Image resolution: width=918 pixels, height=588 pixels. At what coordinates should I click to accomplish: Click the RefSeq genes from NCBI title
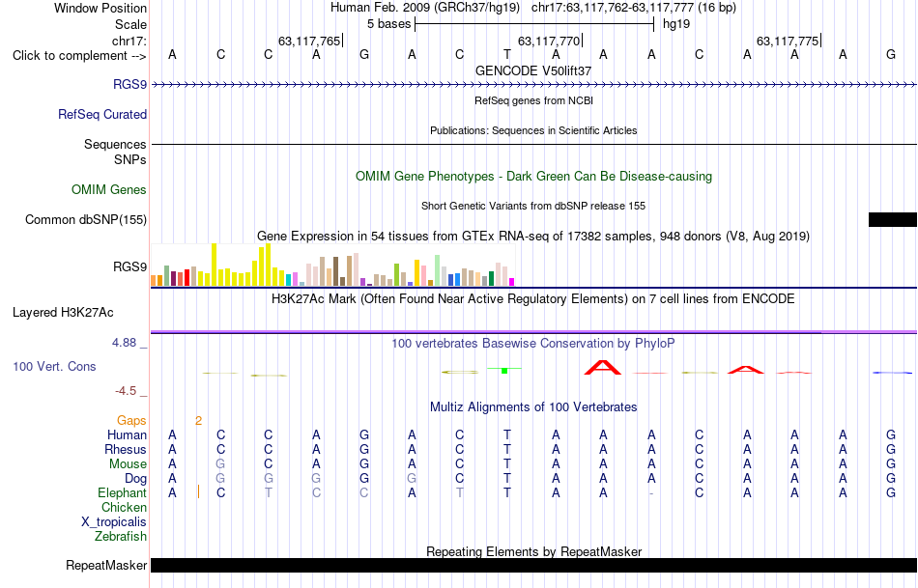[x=534, y=100]
